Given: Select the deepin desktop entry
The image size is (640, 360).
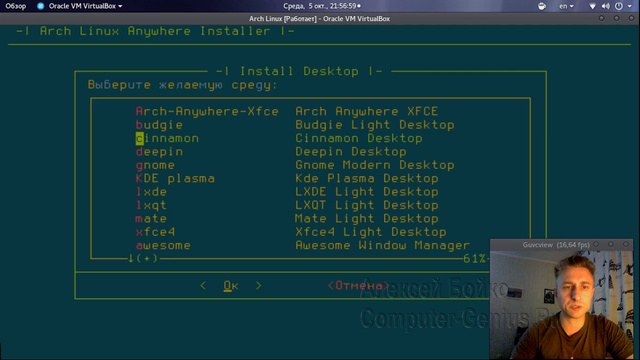Looking at the screenshot, I should click(159, 152).
